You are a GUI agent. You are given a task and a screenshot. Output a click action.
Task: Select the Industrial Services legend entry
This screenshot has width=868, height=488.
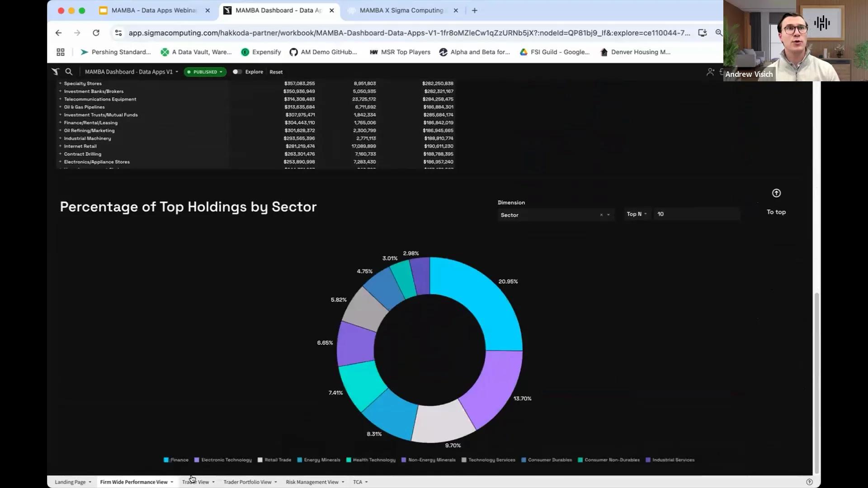[x=670, y=460]
